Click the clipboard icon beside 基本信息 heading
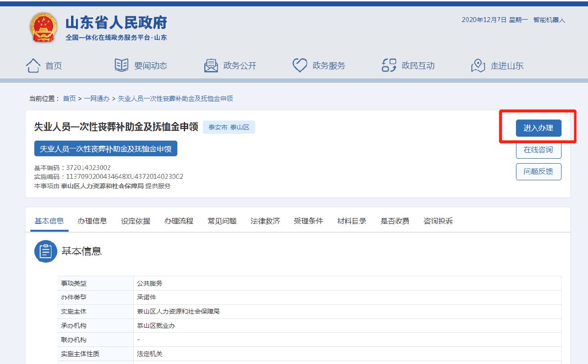Image resolution: width=588 pixels, height=364 pixels. tap(46, 251)
